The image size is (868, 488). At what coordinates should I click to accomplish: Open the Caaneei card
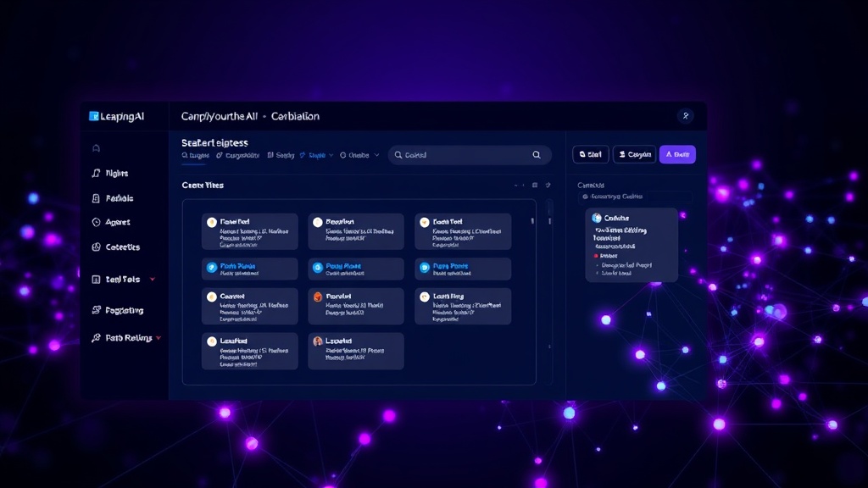point(250,306)
